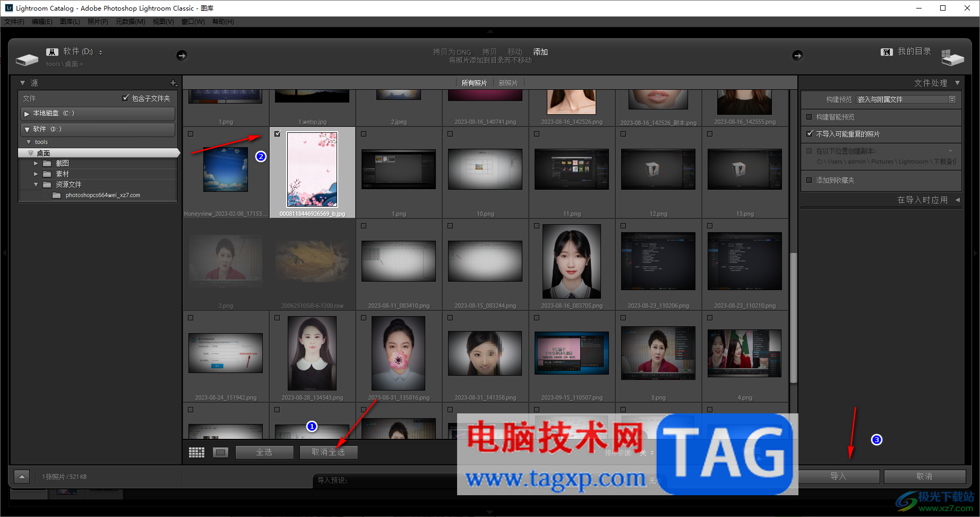Open the 构建预览 dropdown
980x517 pixels.
pyautogui.click(x=906, y=99)
